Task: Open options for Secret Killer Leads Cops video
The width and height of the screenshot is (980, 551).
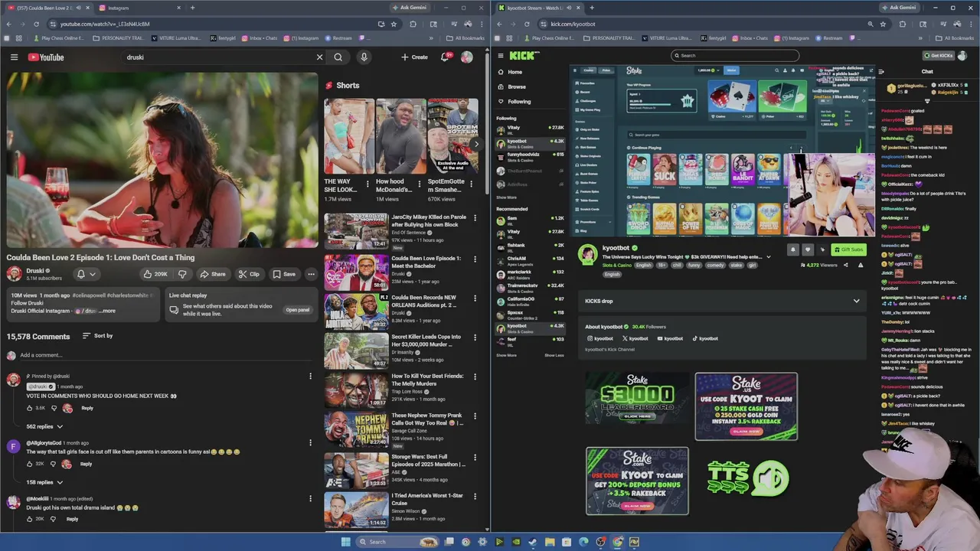Action: point(475,337)
